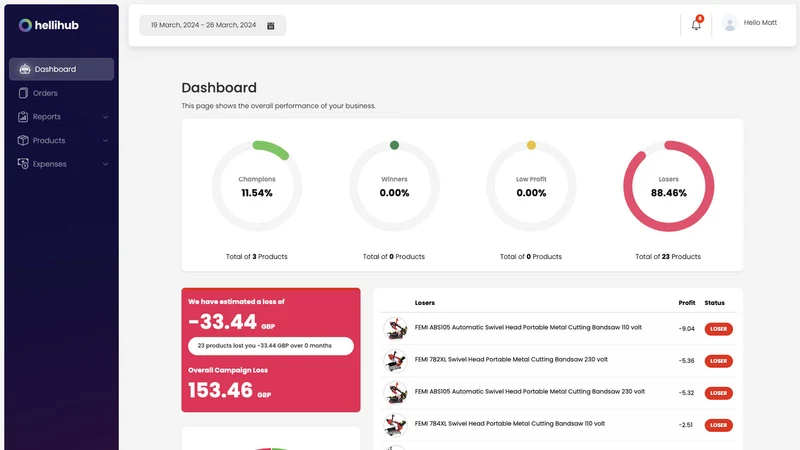Open the Reports sidebar menu

(61, 117)
